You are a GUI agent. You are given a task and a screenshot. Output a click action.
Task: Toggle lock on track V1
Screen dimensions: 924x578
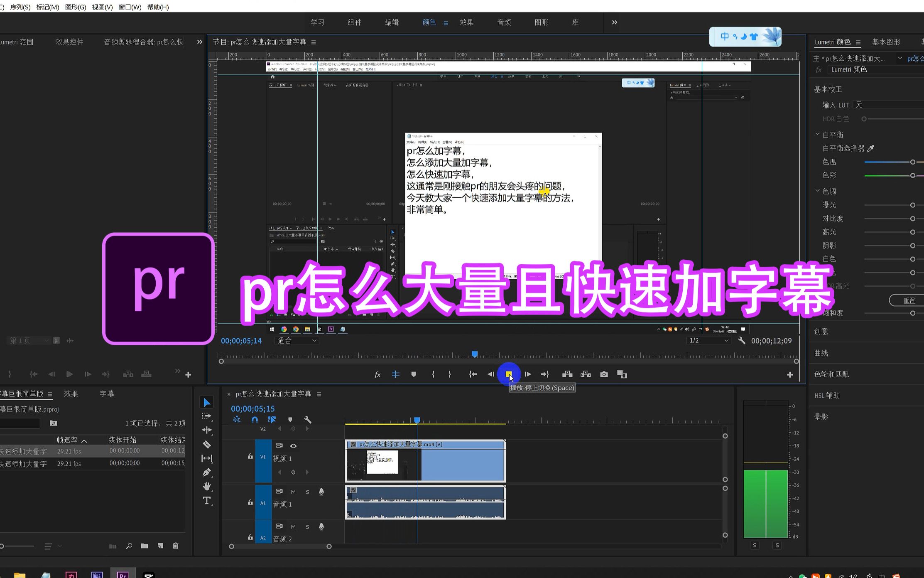(250, 456)
